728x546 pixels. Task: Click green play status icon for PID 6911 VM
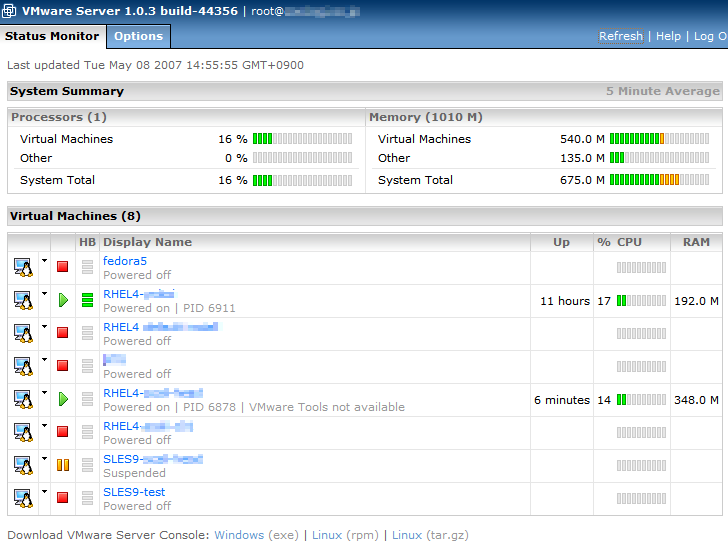63,300
